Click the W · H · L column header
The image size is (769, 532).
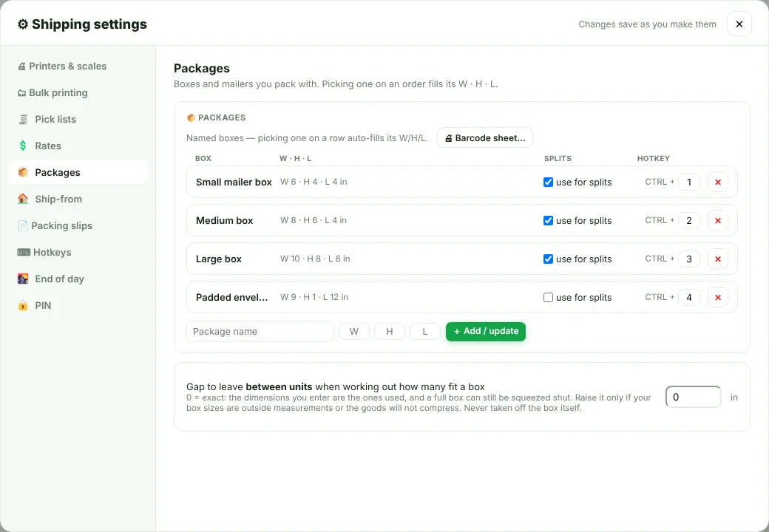click(296, 159)
